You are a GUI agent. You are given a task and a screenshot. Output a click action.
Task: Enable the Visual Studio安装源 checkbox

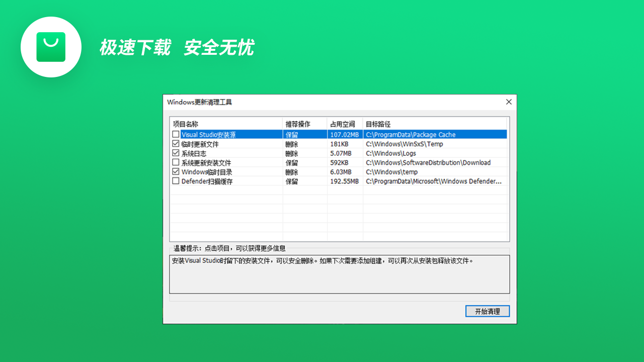pos(176,134)
